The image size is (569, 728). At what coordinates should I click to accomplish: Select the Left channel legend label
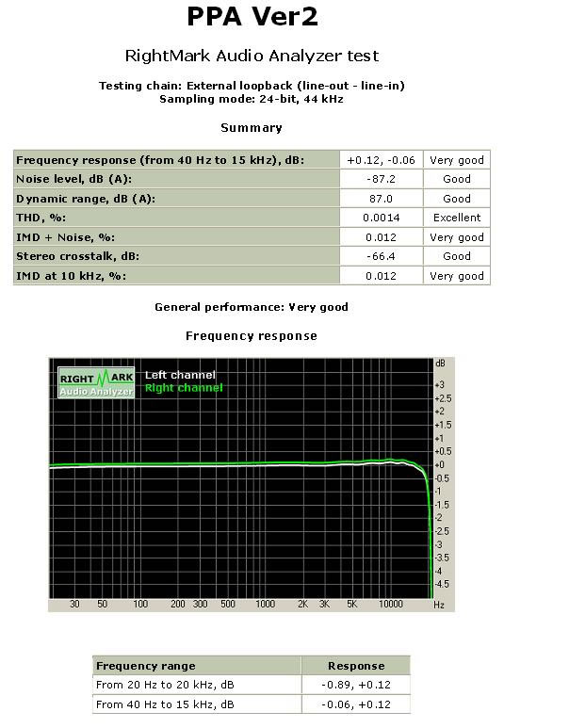(x=180, y=375)
